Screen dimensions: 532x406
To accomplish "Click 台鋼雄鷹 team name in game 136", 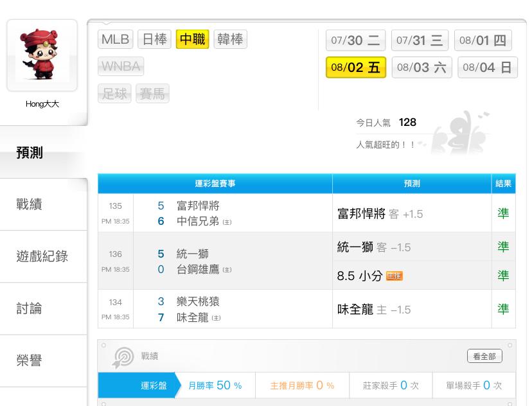I will pos(198,269).
